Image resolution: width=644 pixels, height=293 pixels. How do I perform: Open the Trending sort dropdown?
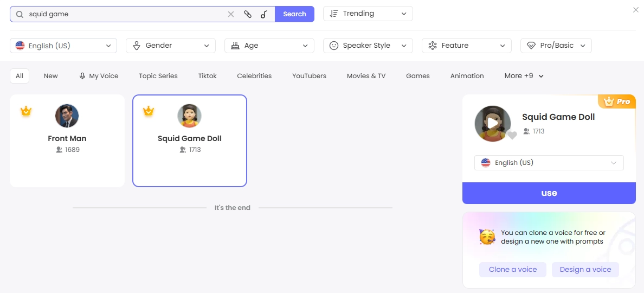click(x=368, y=14)
